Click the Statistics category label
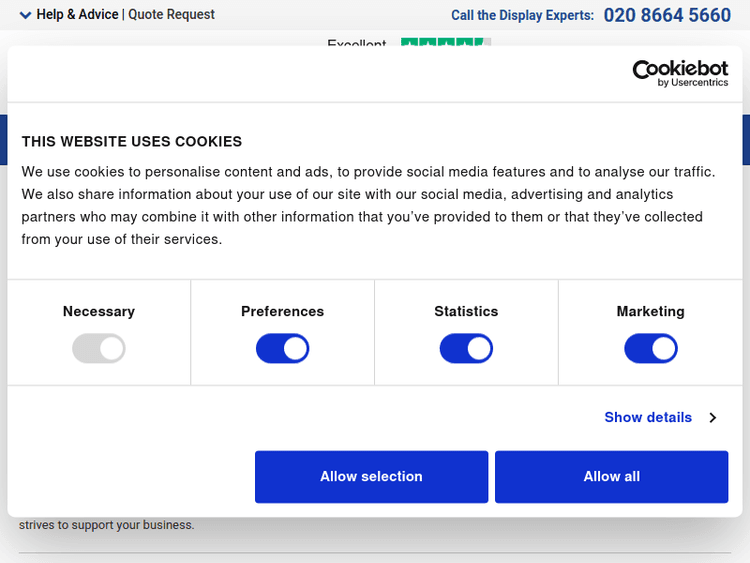 (466, 312)
